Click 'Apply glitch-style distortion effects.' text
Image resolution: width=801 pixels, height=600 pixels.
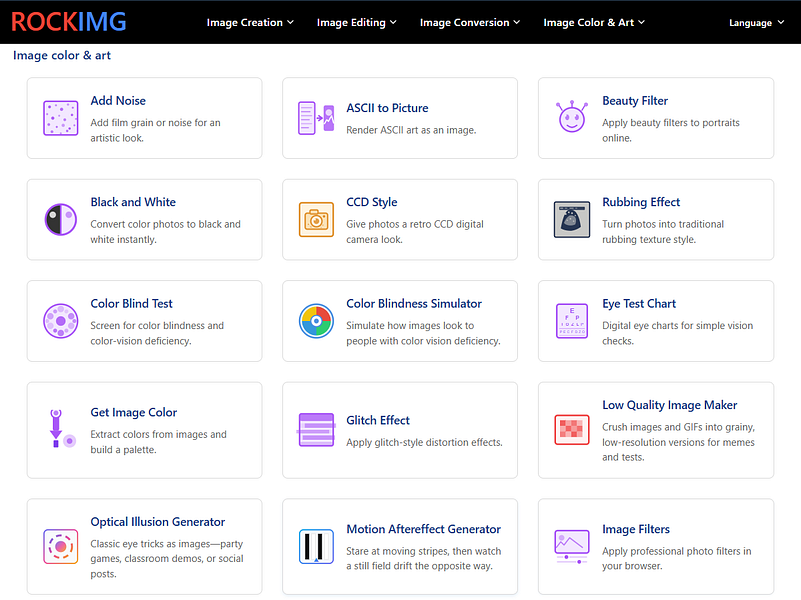point(425,443)
